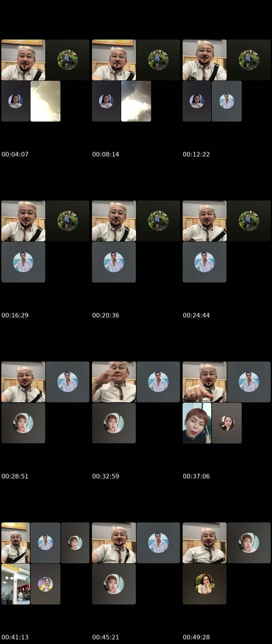The width and height of the screenshot is (272, 644).
Task: Click the 00:45:21 timestamp label
Action: 106,637
